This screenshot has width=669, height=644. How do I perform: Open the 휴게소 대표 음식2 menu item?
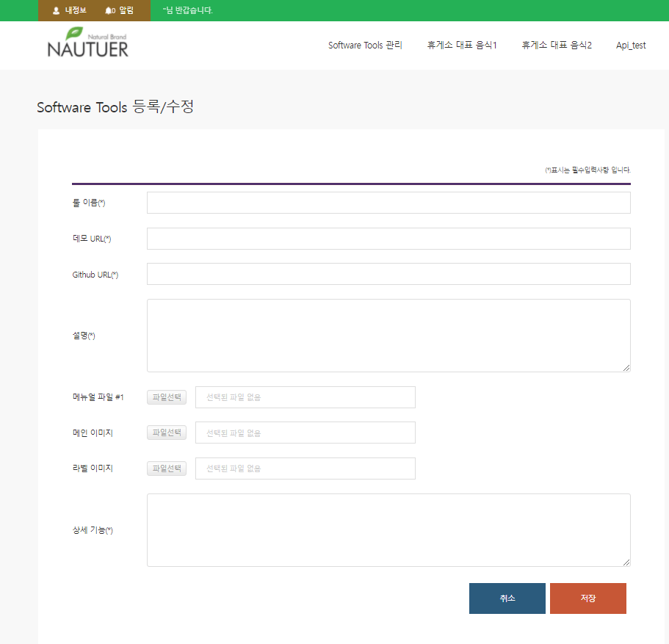pyautogui.click(x=557, y=46)
